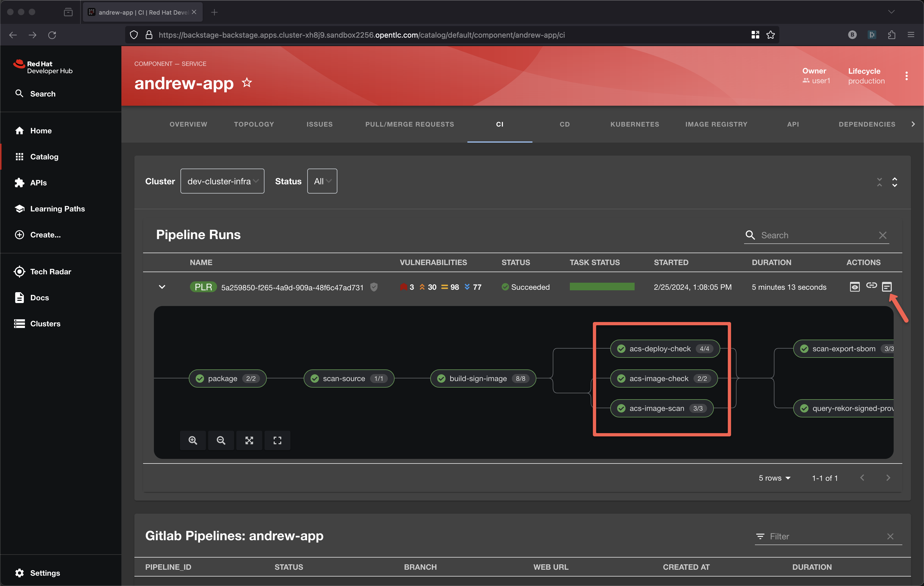This screenshot has width=924, height=586.
Task: Zoom out of the pipeline graph
Action: (221, 440)
